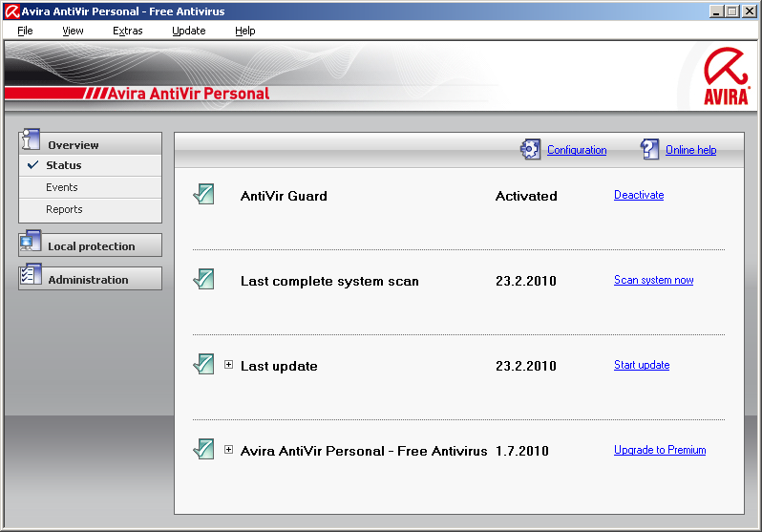The image size is (762, 532).
Task: Close the Avira window
Action: click(x=749, y=11)
